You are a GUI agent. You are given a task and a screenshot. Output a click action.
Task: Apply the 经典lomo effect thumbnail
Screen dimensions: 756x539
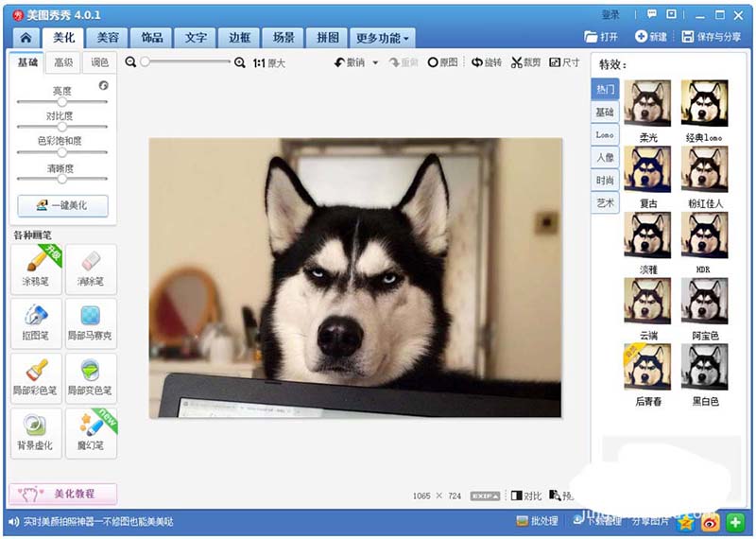(704, 103)
